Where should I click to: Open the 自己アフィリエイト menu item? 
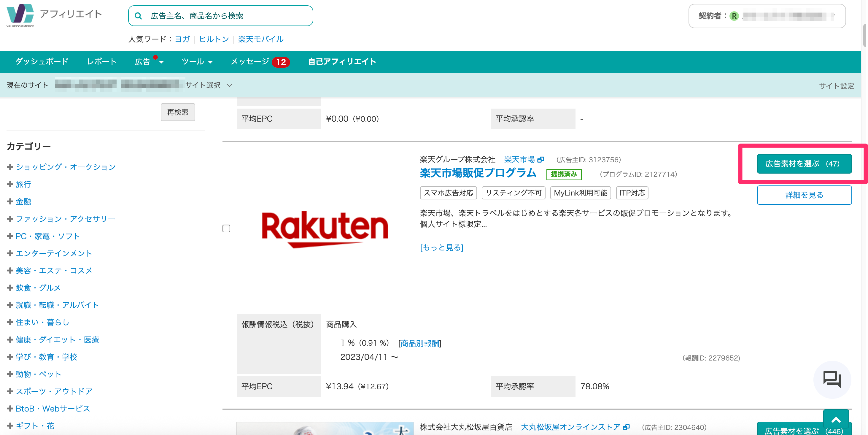click(342, 62)
